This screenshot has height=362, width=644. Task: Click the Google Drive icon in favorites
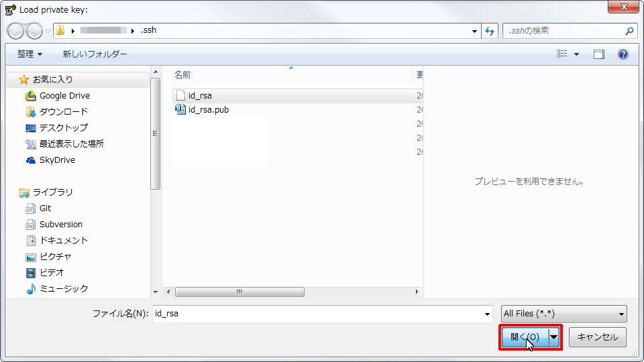[x=31, y=96]
